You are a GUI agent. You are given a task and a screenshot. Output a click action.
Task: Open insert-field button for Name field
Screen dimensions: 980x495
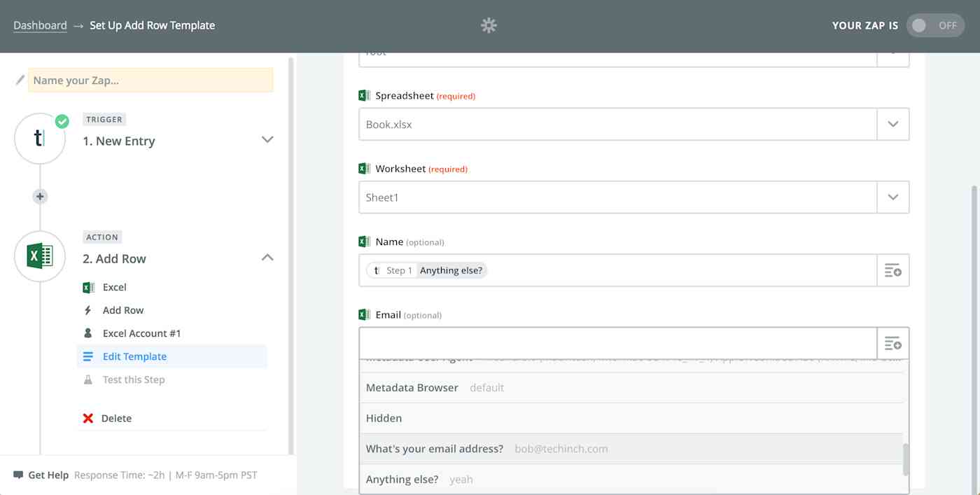tap(893, 270)
